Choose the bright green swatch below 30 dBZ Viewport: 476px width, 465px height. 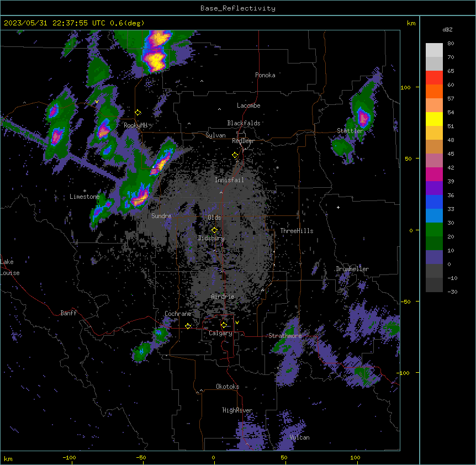[x=434, y=230]
